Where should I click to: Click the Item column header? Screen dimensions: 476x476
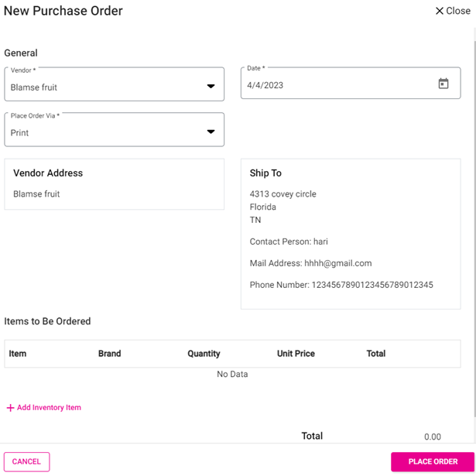click(x=18, y=354)
